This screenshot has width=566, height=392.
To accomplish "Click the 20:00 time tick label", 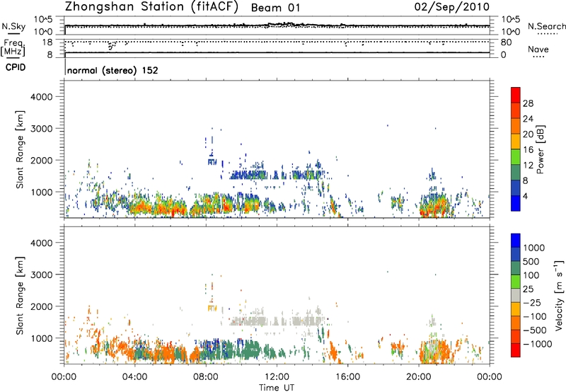I will [418, 377].
